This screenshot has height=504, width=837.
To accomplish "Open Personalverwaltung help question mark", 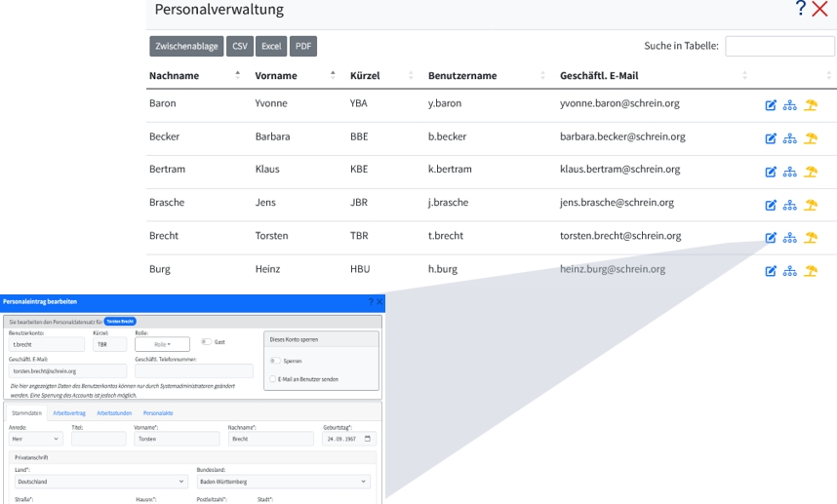I will click(x=801, y=10).
